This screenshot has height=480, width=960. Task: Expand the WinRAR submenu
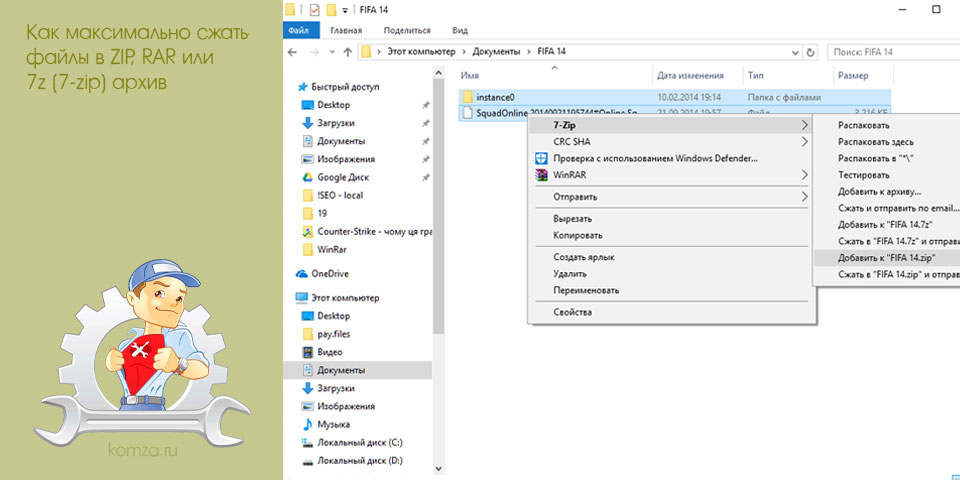point(672,175)
